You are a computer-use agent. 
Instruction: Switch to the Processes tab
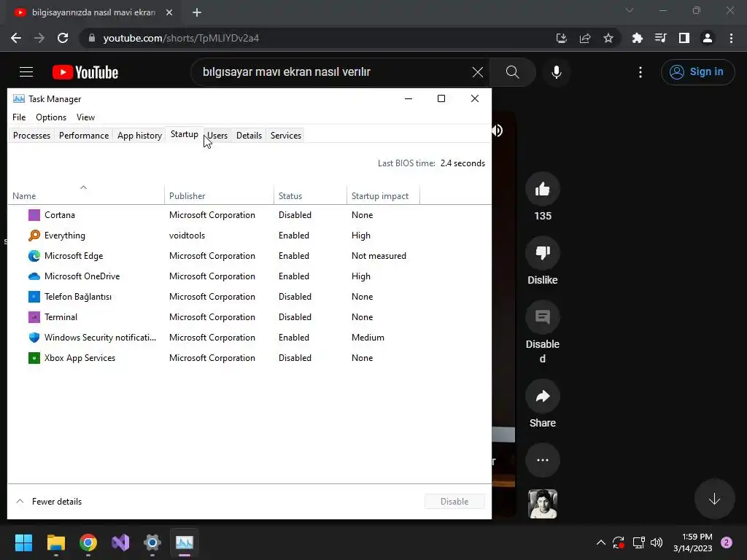(x=31, y=135)
